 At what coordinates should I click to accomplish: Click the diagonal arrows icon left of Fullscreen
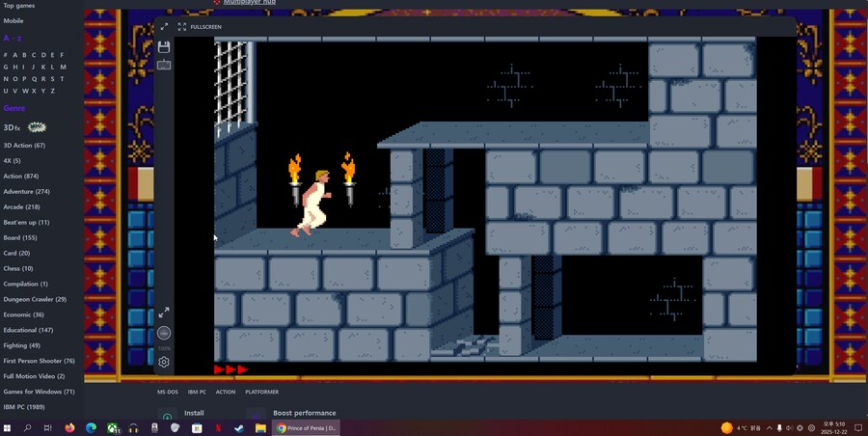click(164, 27)
